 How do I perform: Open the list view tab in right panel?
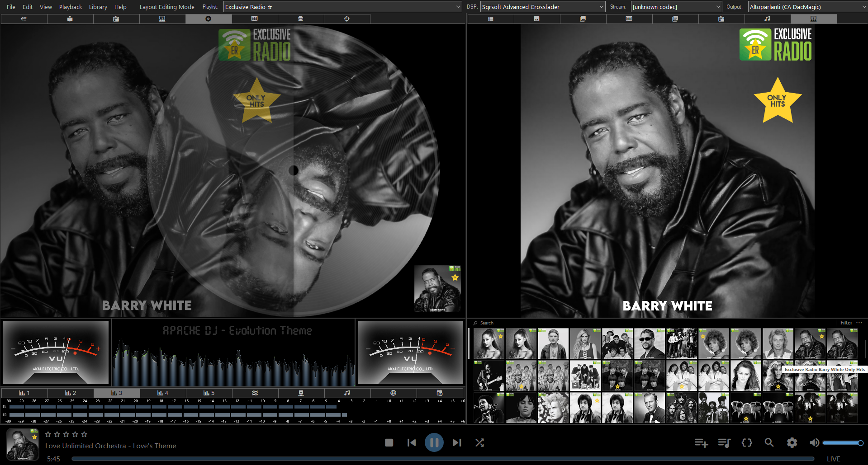491,19
